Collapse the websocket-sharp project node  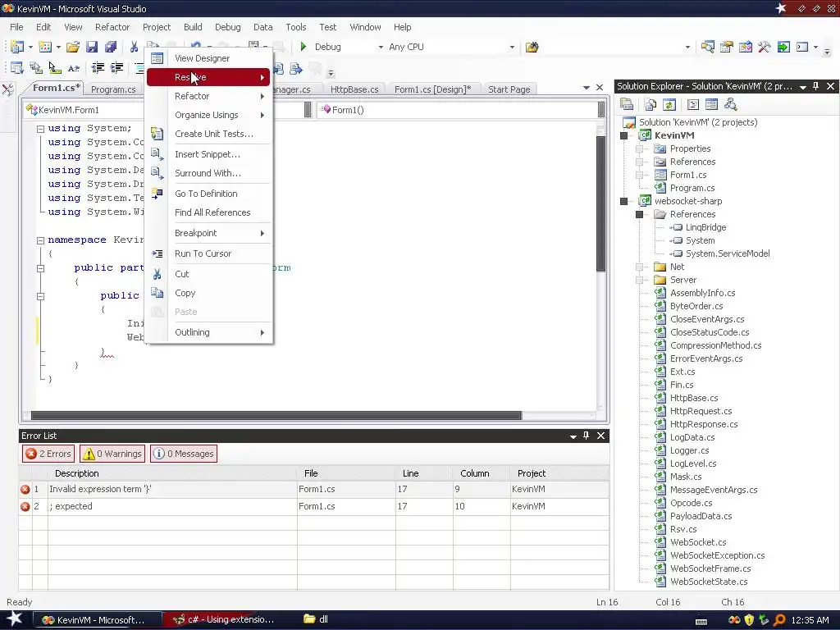tap(624, 202)
